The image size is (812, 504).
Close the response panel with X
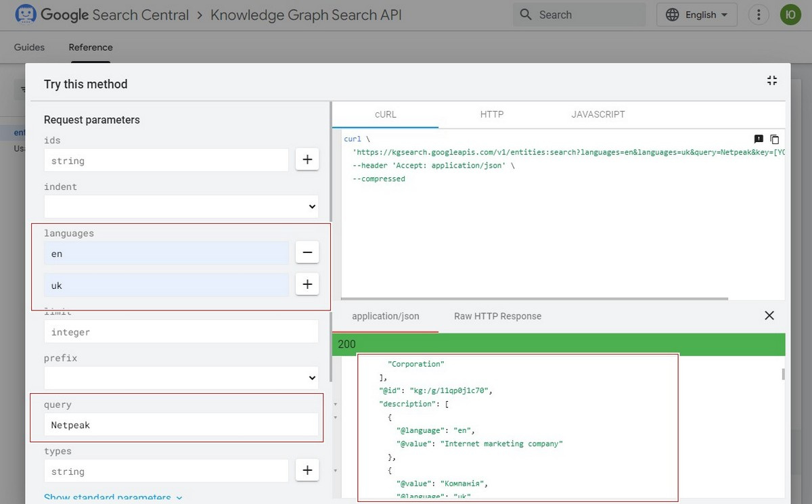(769, 315)
